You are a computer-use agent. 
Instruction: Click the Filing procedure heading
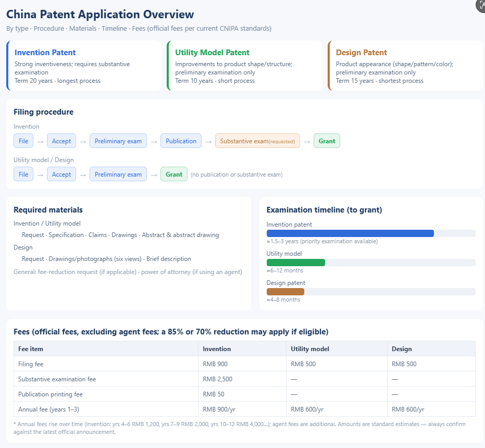[x=44, y=112]
